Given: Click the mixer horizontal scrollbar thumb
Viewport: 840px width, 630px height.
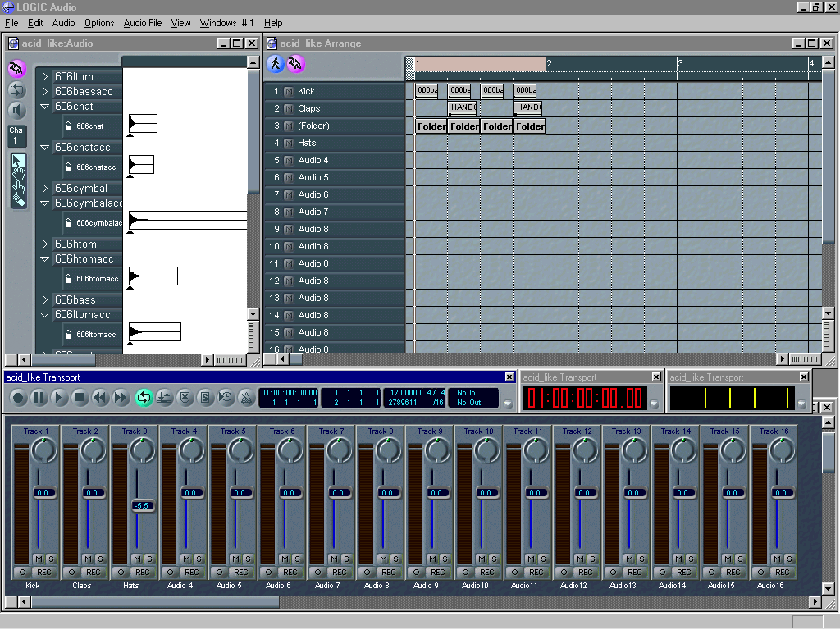Looking at the screenshot, I should tap(155, 601).
